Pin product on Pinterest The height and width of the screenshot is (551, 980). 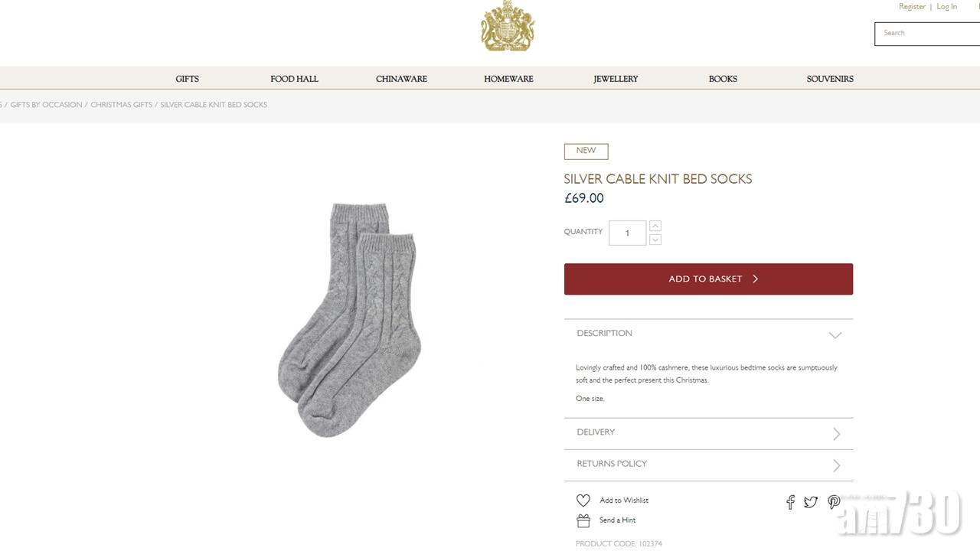(x=834, y=502)
